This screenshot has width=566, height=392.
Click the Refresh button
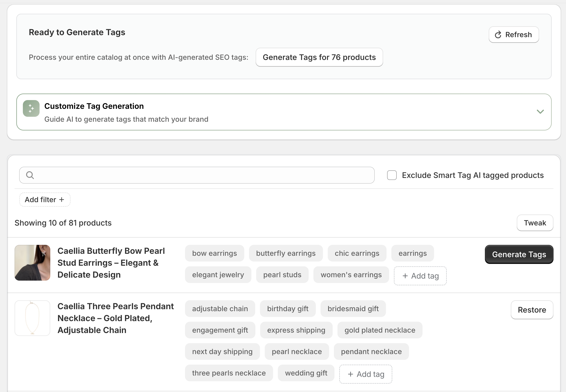(x=514, y=35)
